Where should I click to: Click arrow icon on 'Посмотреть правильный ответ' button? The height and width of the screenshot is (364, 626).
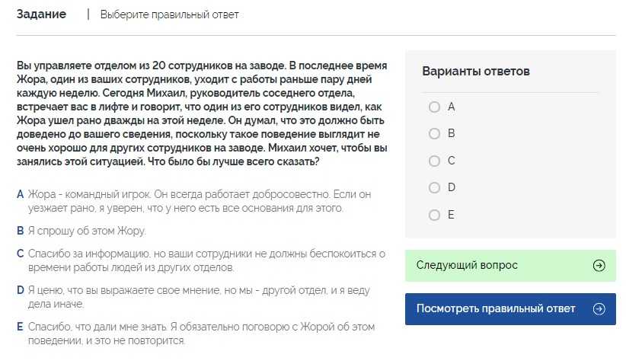(x=599, y=309)
